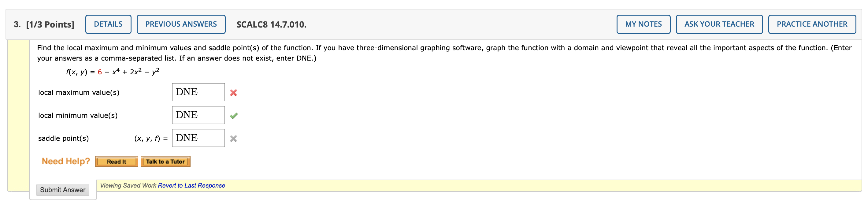Click the red 6 in the function formula
This screenshot has height=205, width=868.
coord(99,72)
